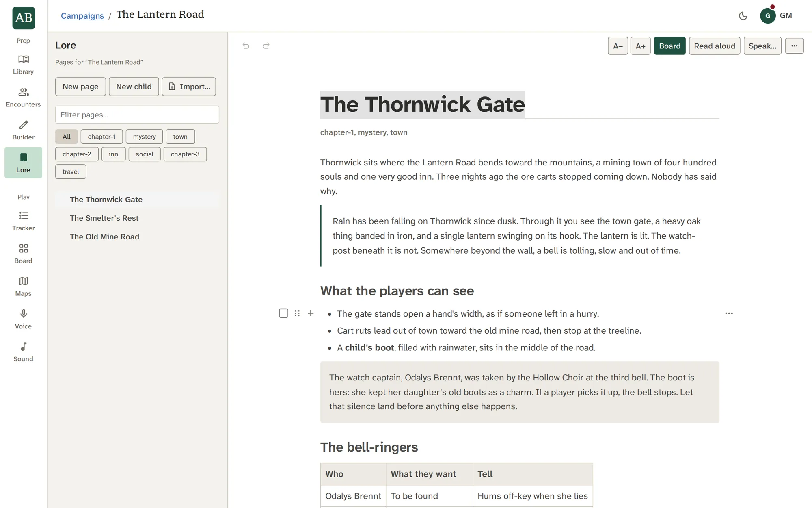The image size is (812, 508).
Task: Filter pages by mystery tag
Action: [144, 137]
